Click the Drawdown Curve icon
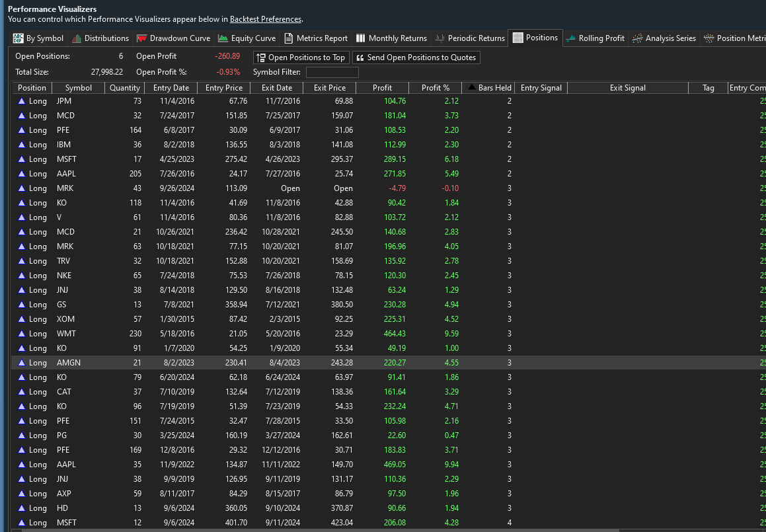Screen dimensions: 766x532 pyautogui.click(x=141, y=38)
